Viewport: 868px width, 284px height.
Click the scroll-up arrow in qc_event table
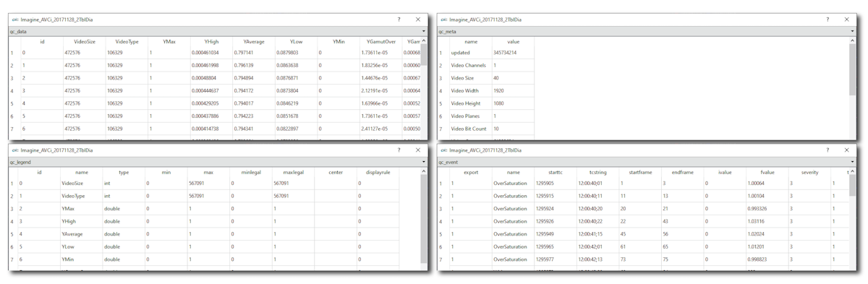point(853,172)
